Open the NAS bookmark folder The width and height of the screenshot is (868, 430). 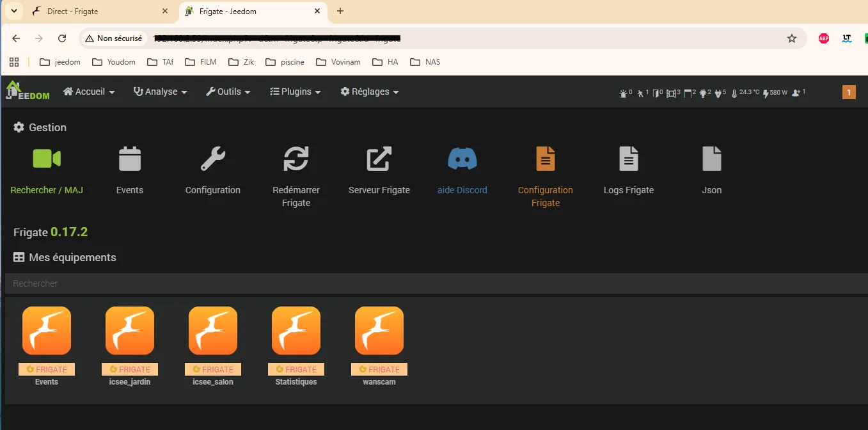(x=425, y=62)
